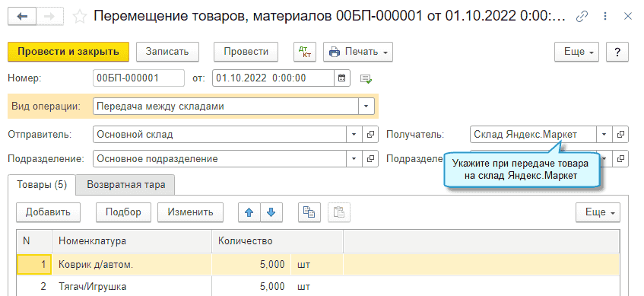
Task: Open calendar picker next to date field
Action: point(341,78)
